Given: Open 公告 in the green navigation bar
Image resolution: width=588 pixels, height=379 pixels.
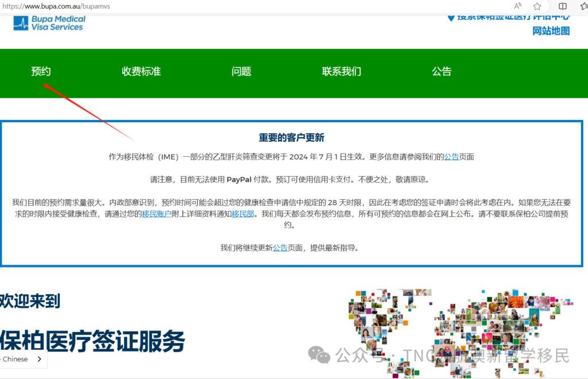Looking at the screenshot, I should (442, 72).
